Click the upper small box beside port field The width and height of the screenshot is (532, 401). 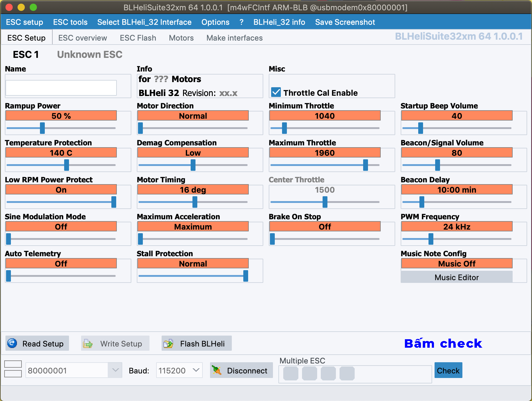[x=13, y=364]
